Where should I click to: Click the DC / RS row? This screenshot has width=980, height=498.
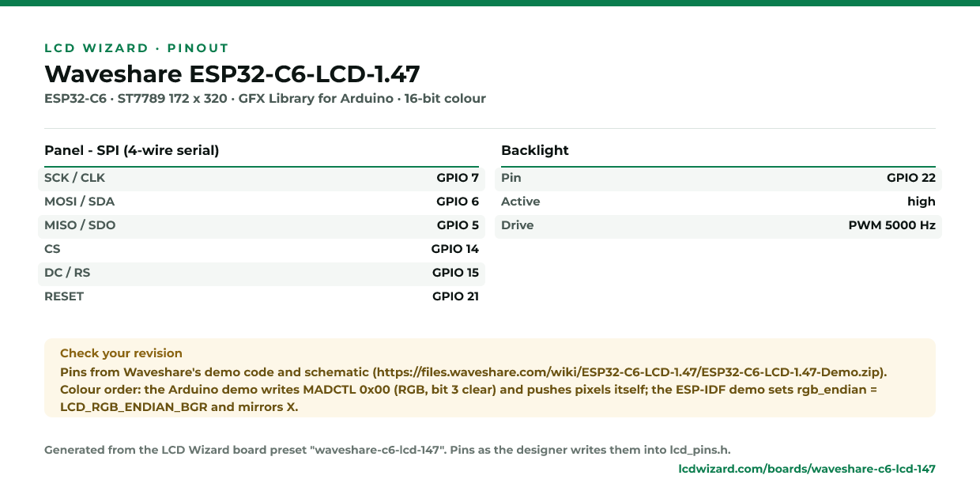click(262, 273)
